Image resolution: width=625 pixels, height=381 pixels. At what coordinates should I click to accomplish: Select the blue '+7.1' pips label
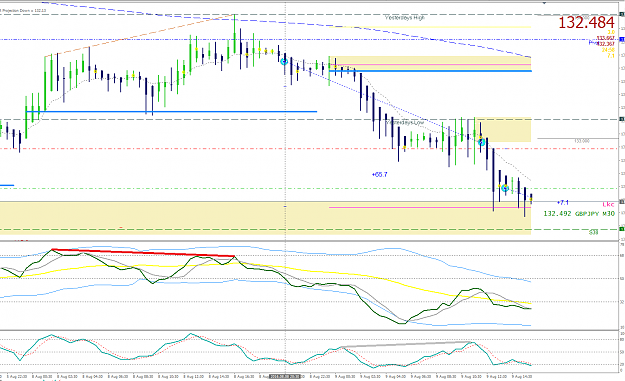click(x=563, y=202)
